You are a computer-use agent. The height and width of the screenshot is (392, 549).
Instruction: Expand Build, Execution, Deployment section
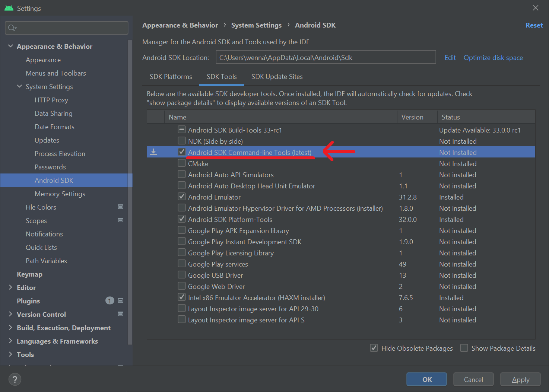point(10,328)
